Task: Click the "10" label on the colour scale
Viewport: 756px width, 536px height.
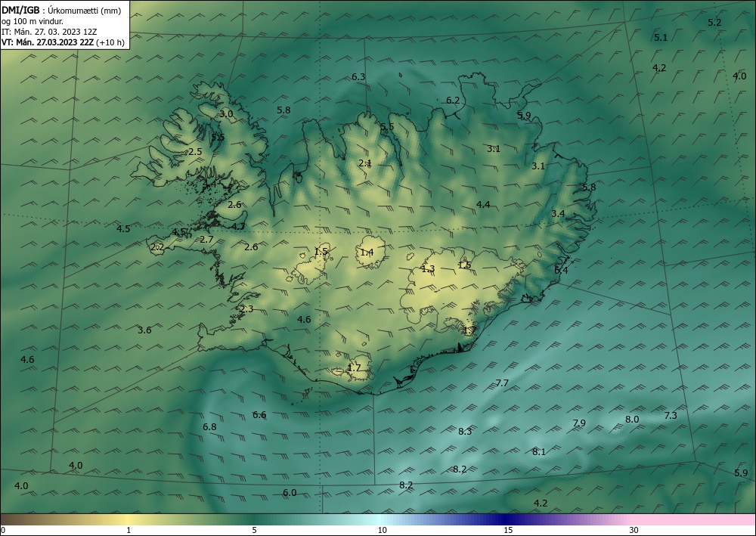Action: coord(383,531)
